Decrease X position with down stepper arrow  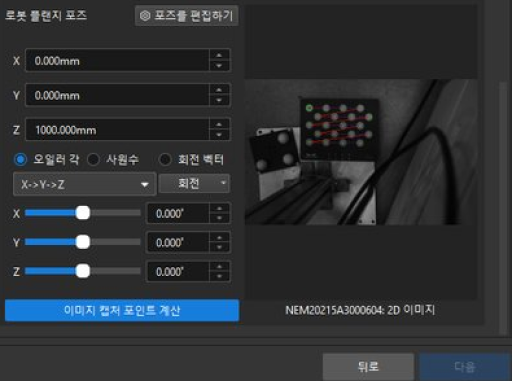click(x=219, y=66)
